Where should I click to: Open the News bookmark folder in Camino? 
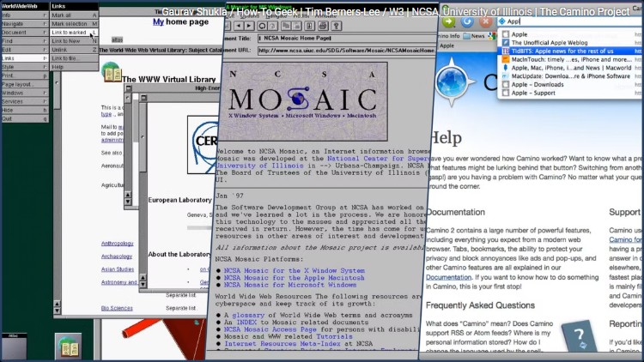474,36
